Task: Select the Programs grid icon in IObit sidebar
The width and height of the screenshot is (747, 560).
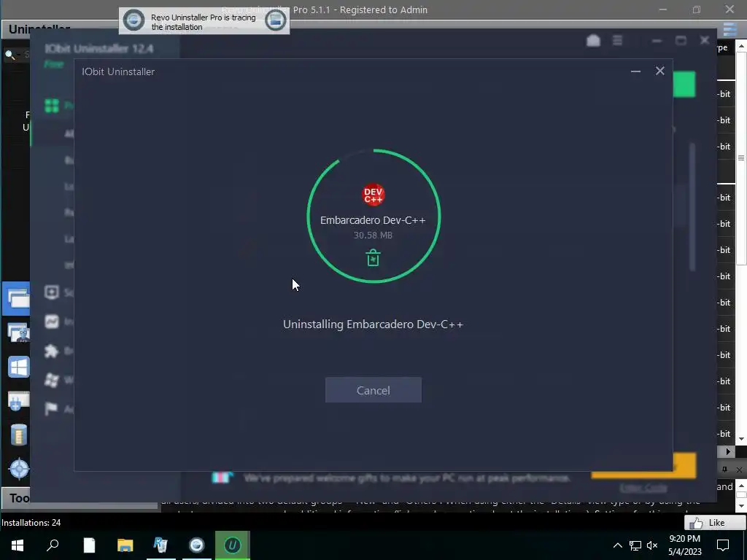Action: pyautogui.click(x=52, y=105)
